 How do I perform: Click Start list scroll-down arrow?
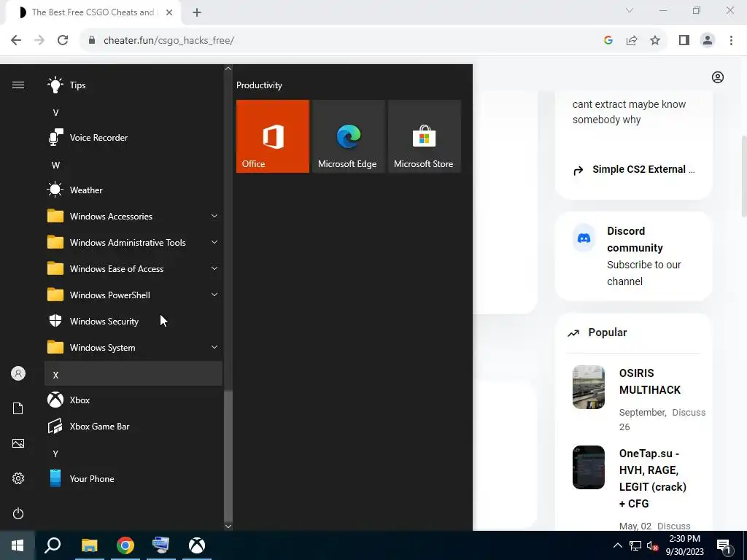click(x=228, y=526)
